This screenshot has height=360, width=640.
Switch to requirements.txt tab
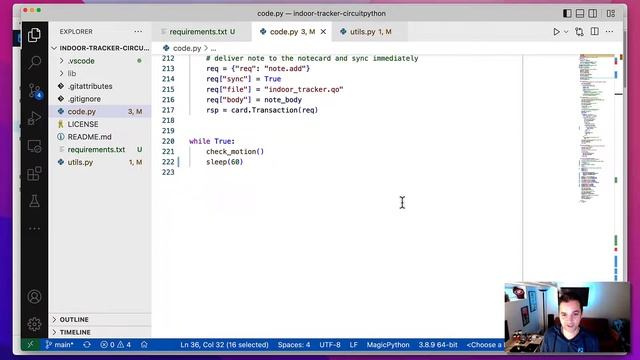(202, 31)
